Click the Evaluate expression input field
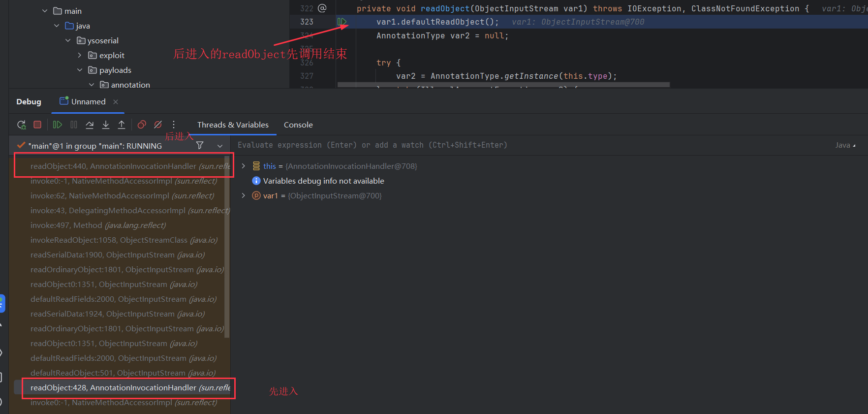This screenshot has width=868, height=414. tap(531, 145)
